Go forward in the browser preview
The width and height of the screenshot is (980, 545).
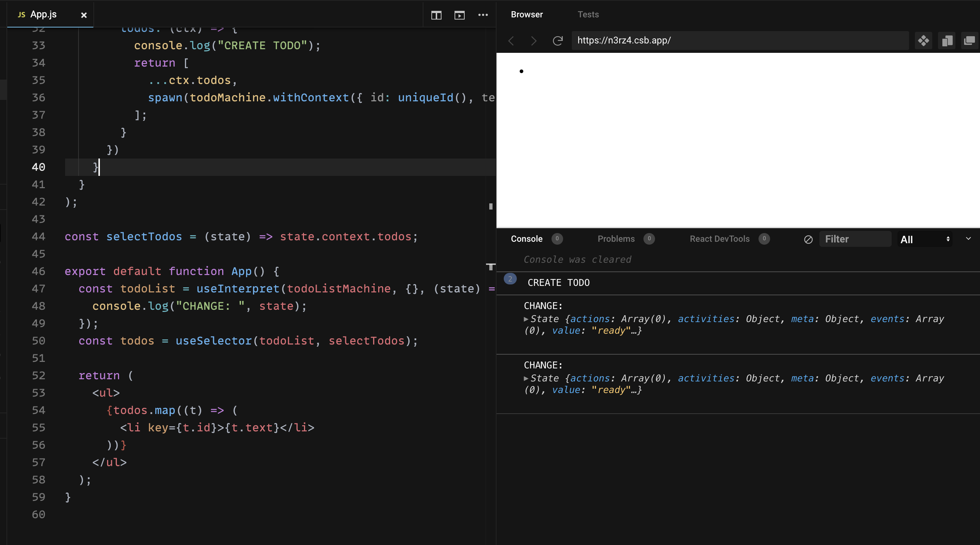[533, 41]
